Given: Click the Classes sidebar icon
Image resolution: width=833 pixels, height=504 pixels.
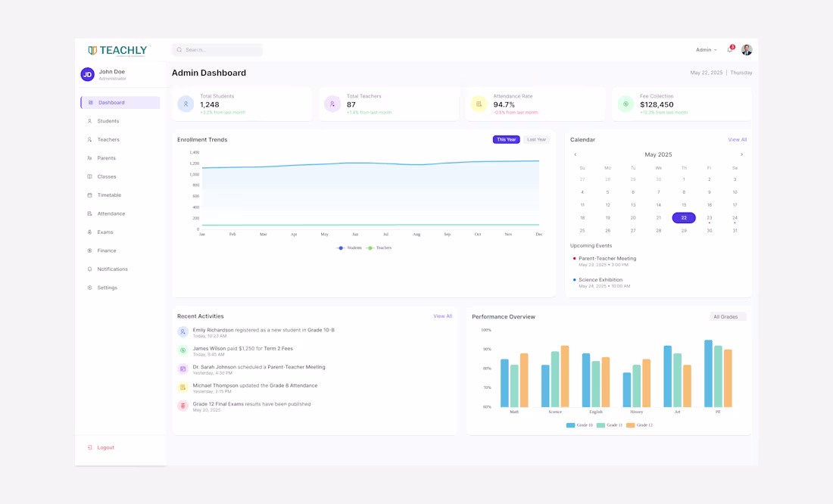Looking at the screenshot, I should click(89, 176).
